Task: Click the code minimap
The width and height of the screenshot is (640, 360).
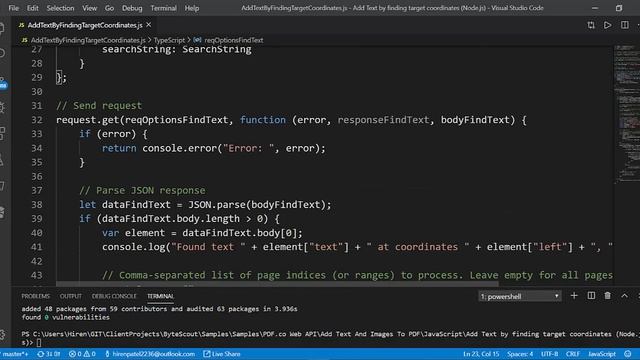Action: pyautogui.click(x=627, y=114)
